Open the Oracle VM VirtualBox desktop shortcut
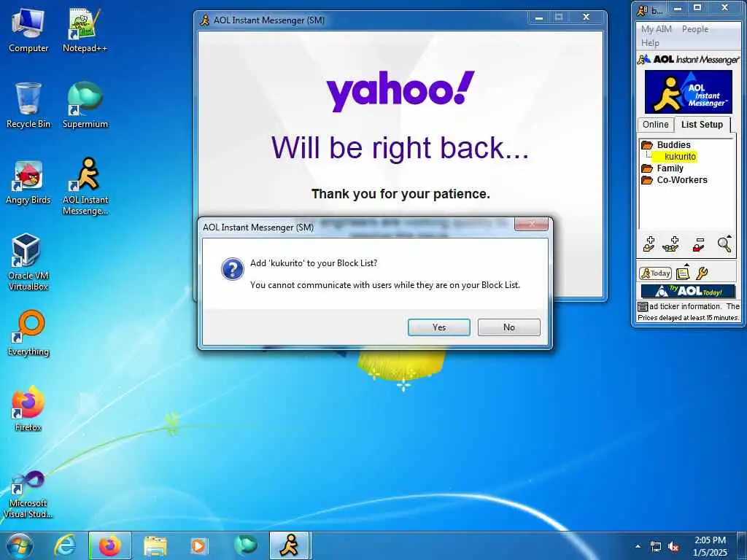747x560 pixels. [x=28, y=262]
